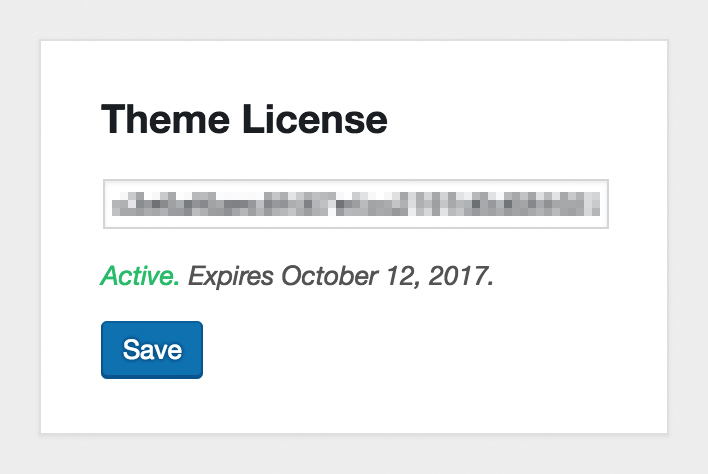Viewport: 708px width, 474px height.
Task: Focus the blurred license key input field
Action: coord(356,204)
